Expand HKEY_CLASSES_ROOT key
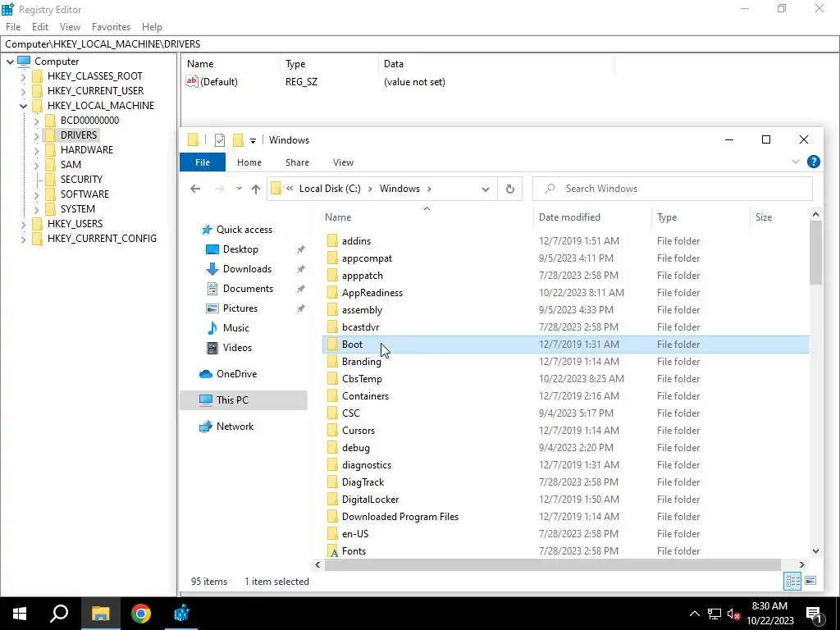This screenshot has width=840, height=630. 23,76
